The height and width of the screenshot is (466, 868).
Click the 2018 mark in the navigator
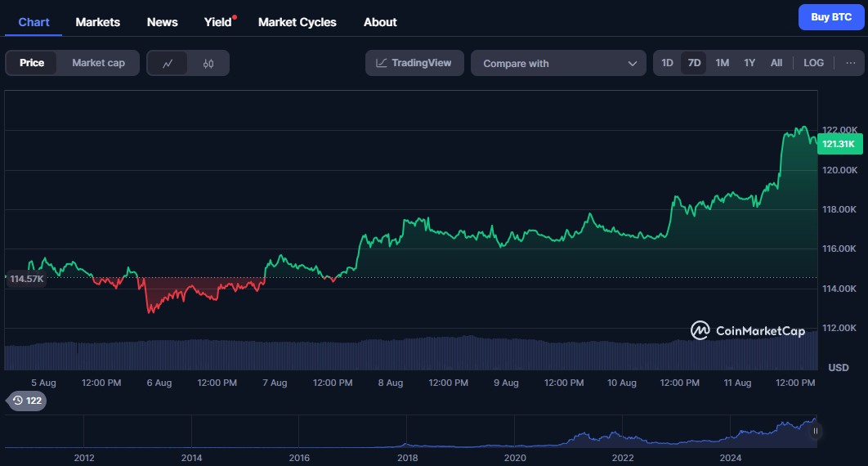407,458
